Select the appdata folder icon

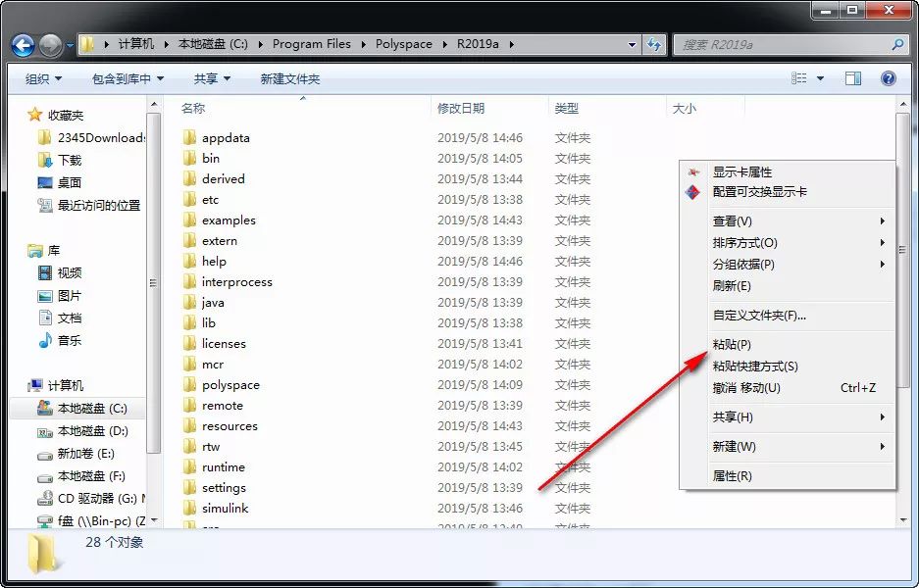point(189,137)
